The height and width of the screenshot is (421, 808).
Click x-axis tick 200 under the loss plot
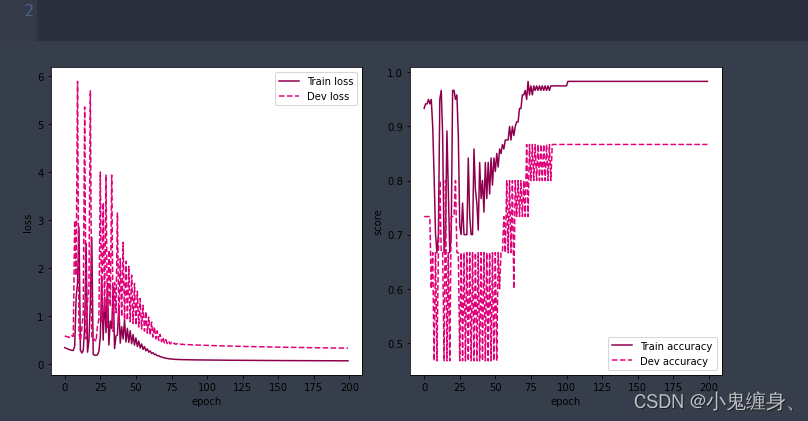click(350, 387)
